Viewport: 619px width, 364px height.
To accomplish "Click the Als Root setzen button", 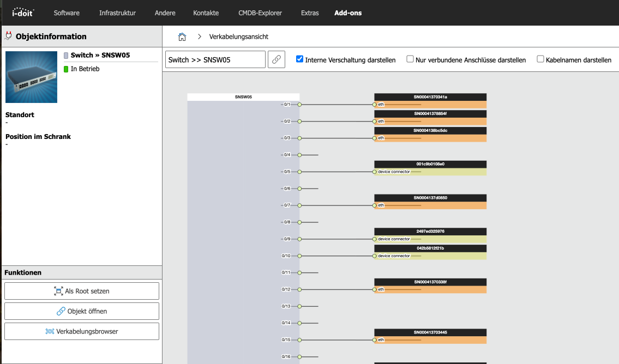I will (82, 291).
